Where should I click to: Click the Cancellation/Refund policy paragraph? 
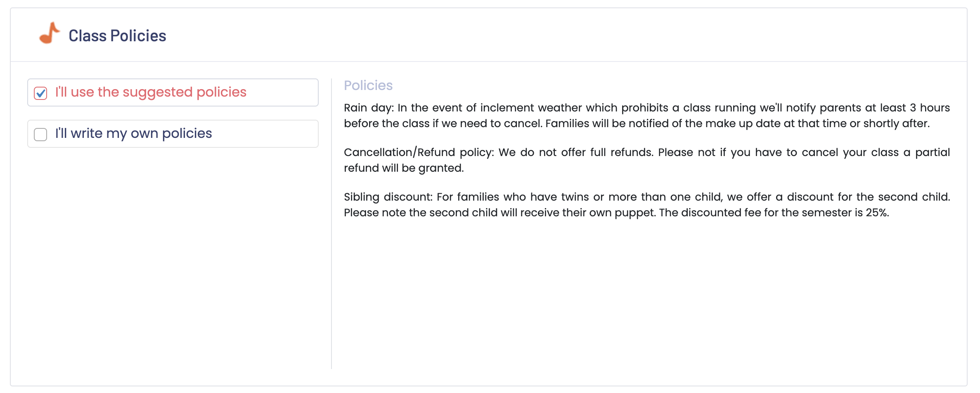click(x=647, y=160)
